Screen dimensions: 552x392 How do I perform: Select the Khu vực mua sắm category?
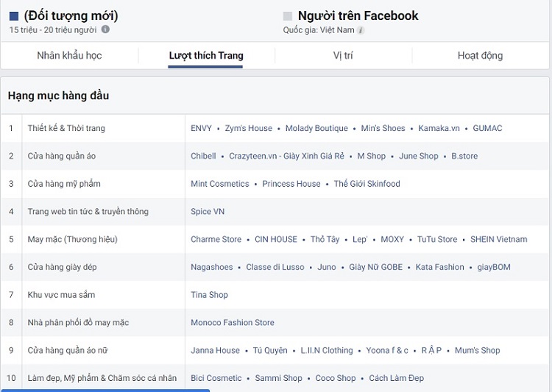pyautogui.click(x=61, y=295)
